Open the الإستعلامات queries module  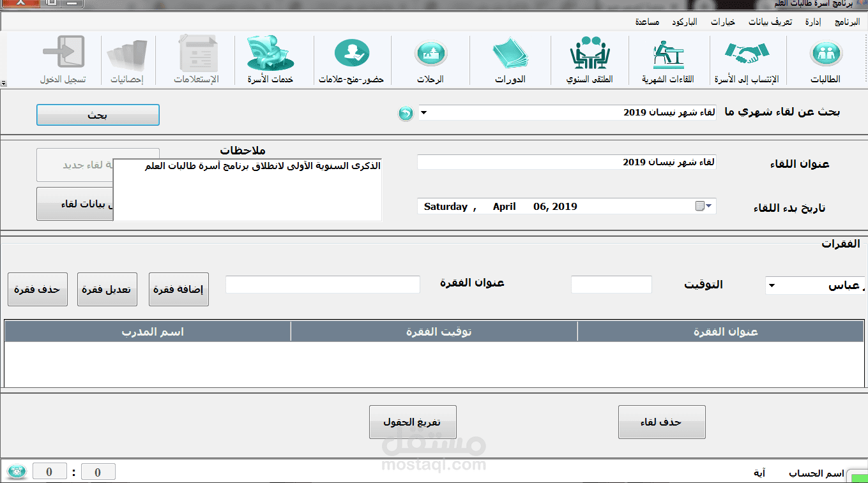pos(197,61)
